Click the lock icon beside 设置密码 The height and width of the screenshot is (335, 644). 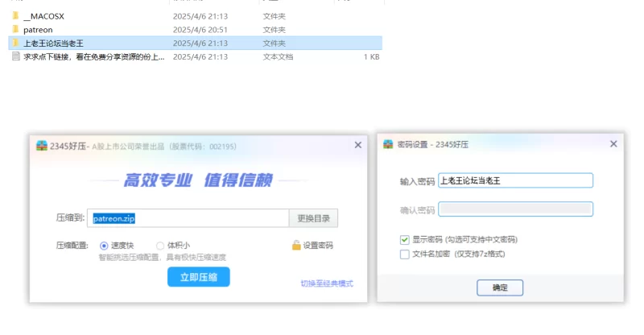coord(296,246)
